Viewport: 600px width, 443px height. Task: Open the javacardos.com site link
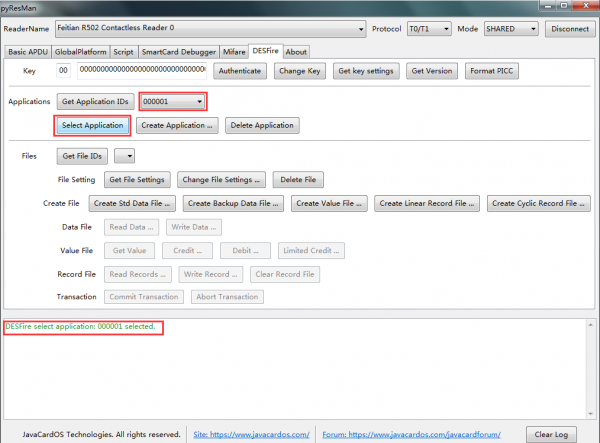tap(251, 435)
